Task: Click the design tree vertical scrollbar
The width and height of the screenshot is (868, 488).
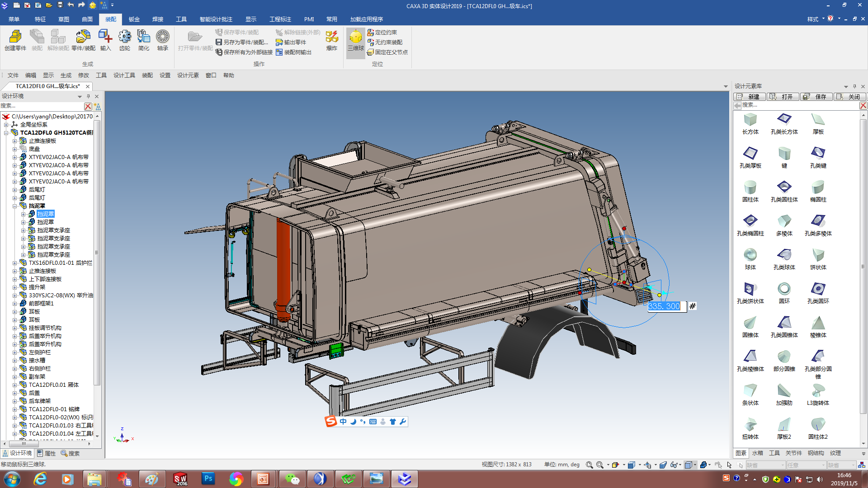Action: (97, 253)
